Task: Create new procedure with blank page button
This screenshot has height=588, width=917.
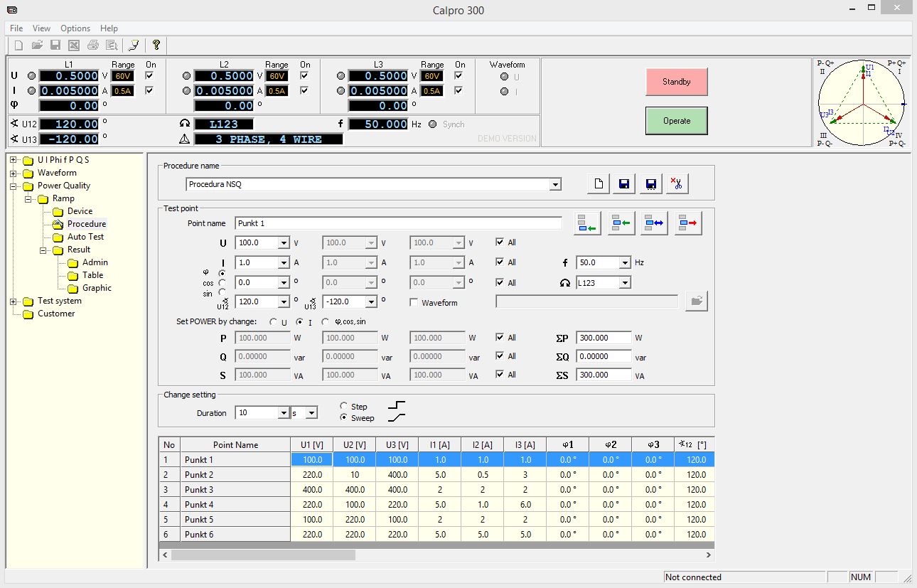Action: click(599, 184)
